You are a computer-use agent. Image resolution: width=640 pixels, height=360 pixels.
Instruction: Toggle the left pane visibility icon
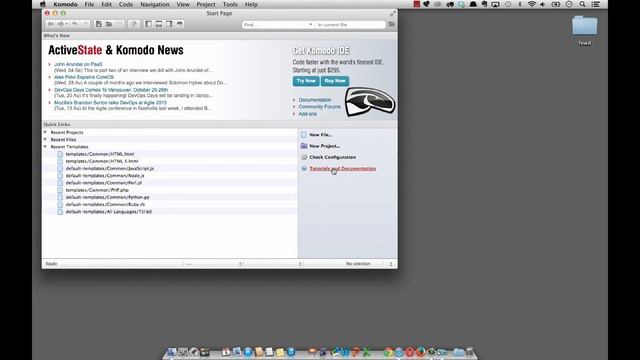pyautogui.click(x=148, y=24)
